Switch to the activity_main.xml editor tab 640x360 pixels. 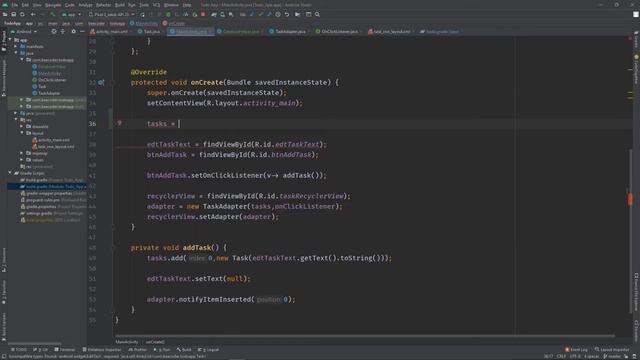[109, 31]
